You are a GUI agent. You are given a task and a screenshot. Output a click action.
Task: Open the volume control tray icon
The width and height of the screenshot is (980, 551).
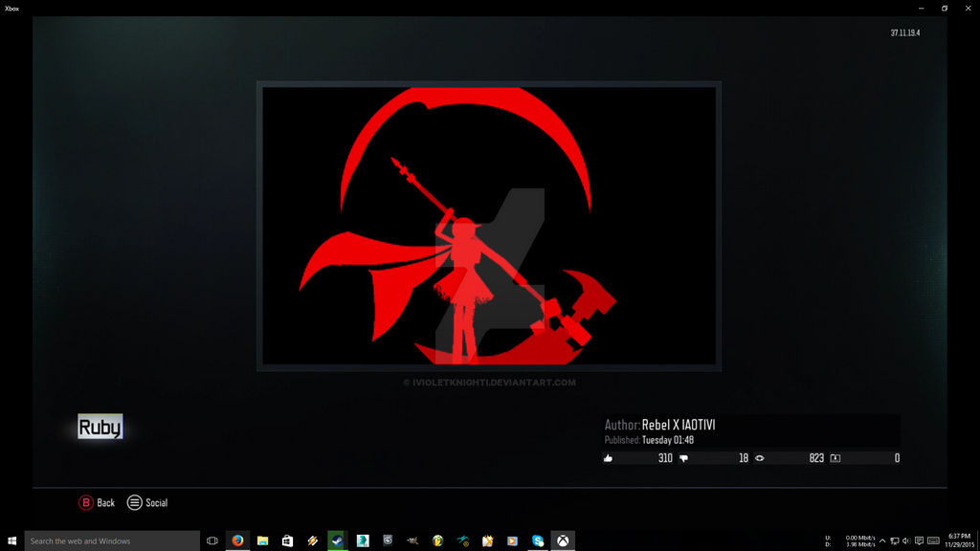(x=906, y=541)
